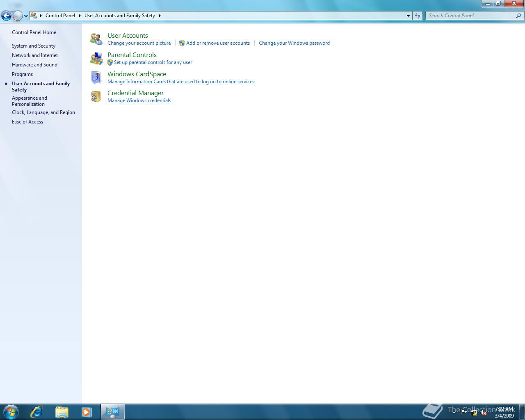Click the Forward navigation arrow button
The height and width of the screenshot is (420, 525).
(x=18, y=16)
